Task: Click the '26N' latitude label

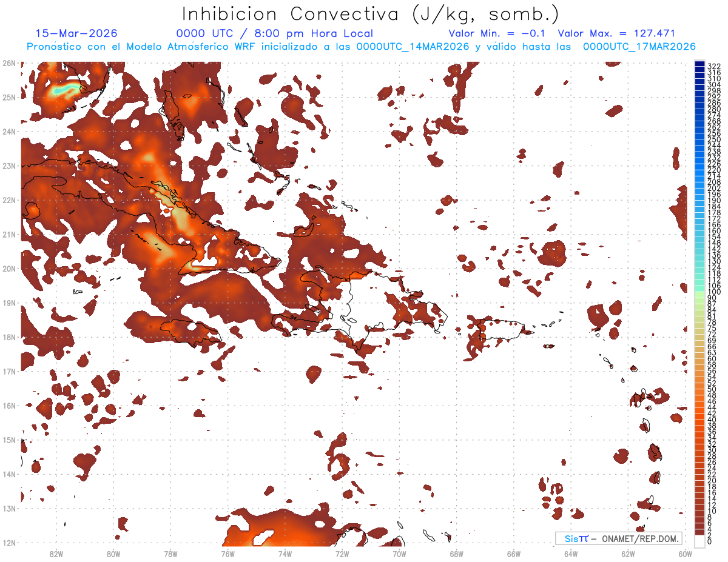Action: point(9,63)
